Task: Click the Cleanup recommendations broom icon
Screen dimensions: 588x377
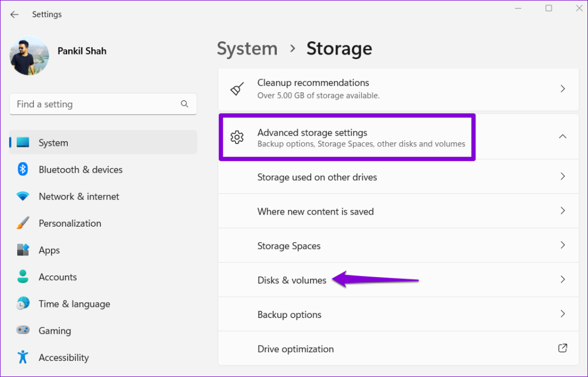Action: coord(237,88)
